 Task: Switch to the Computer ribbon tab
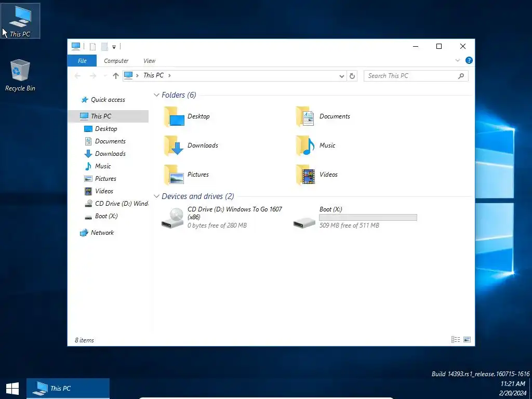click(116, 61)
